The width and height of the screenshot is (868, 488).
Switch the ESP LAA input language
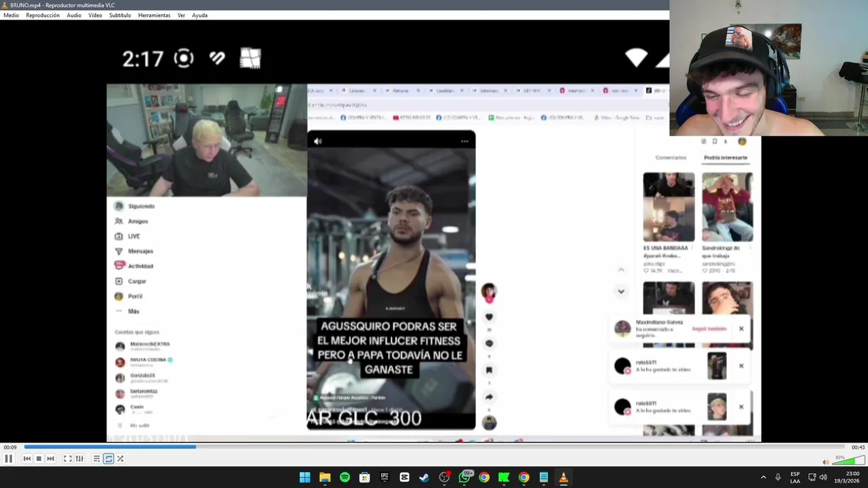(x=795, y=477)
